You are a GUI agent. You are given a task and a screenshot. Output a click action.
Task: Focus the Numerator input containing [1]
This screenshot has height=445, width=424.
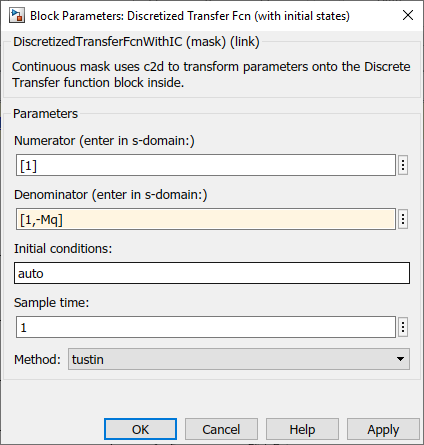tap(206, 165)
